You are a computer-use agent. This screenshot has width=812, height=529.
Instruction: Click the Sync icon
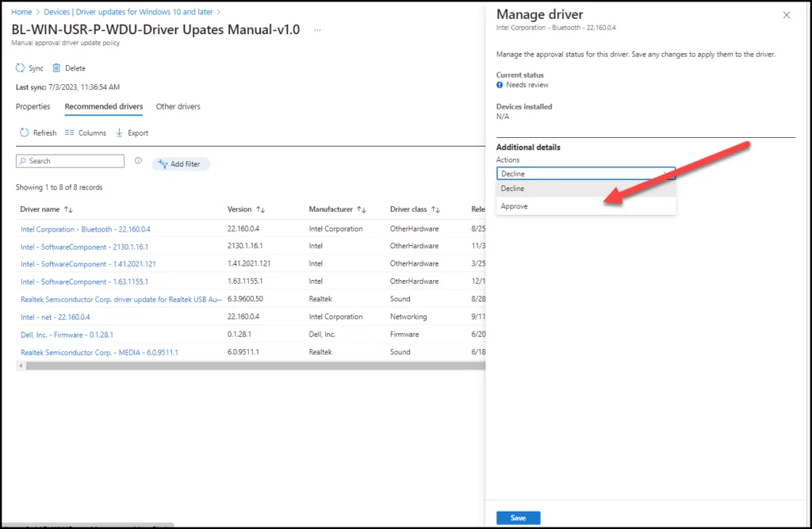pyautogui.click(x=21, y=68)
